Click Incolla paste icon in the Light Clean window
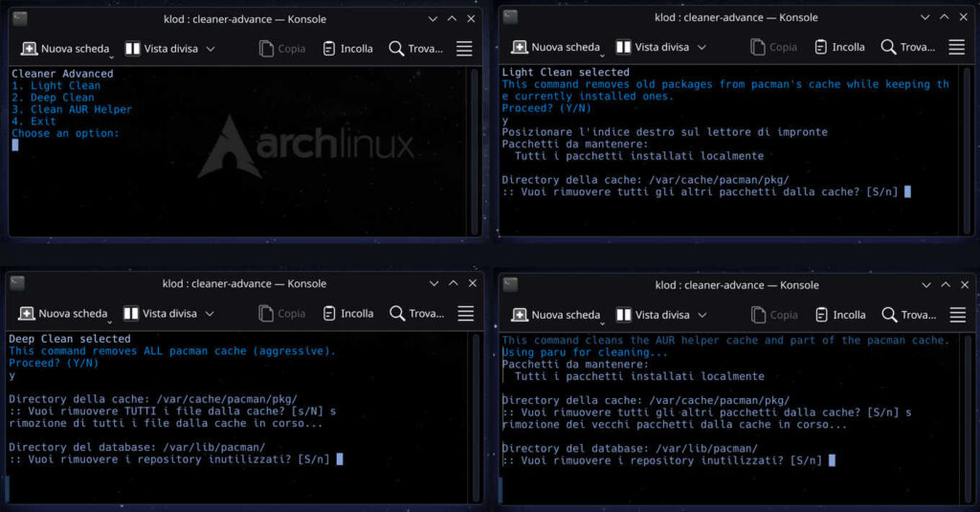980x512 pixels. pyautogui.click(x=822, y=47)
